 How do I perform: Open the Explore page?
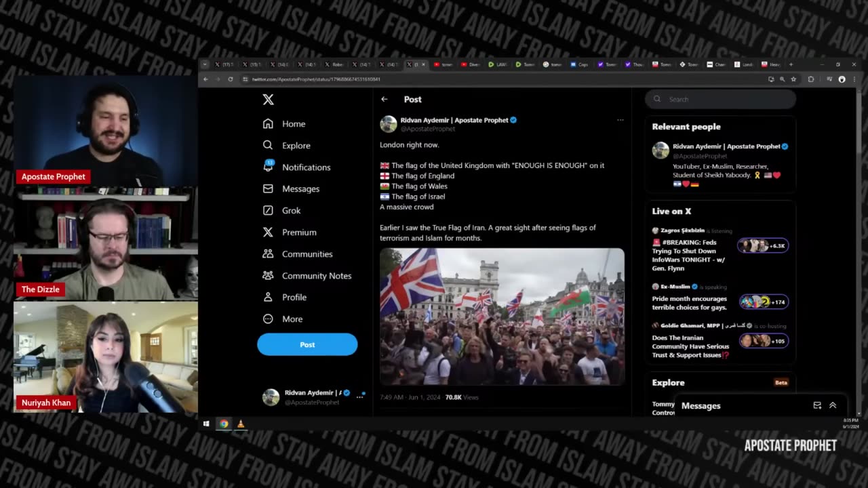coord(286,146)
